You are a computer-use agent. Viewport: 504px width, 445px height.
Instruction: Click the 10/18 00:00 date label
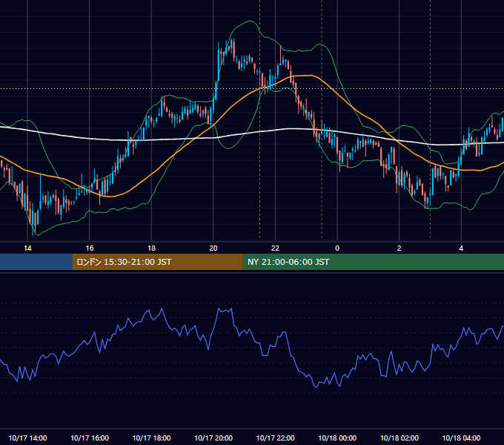(337, 438)
